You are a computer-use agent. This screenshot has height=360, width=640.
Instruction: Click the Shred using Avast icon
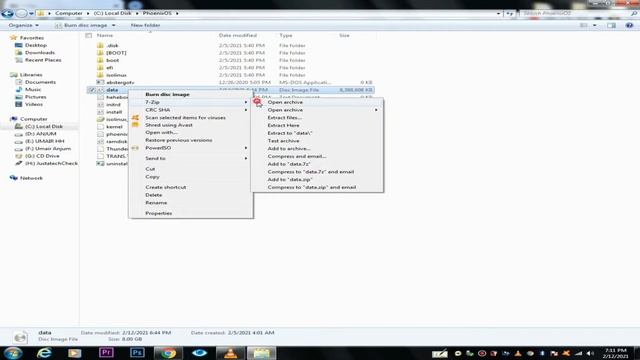(x=136, y=125)
